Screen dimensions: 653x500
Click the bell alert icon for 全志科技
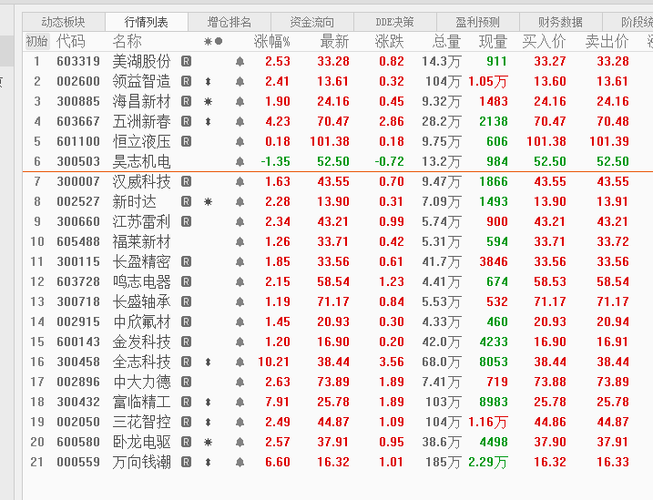[x=240, y=362]
